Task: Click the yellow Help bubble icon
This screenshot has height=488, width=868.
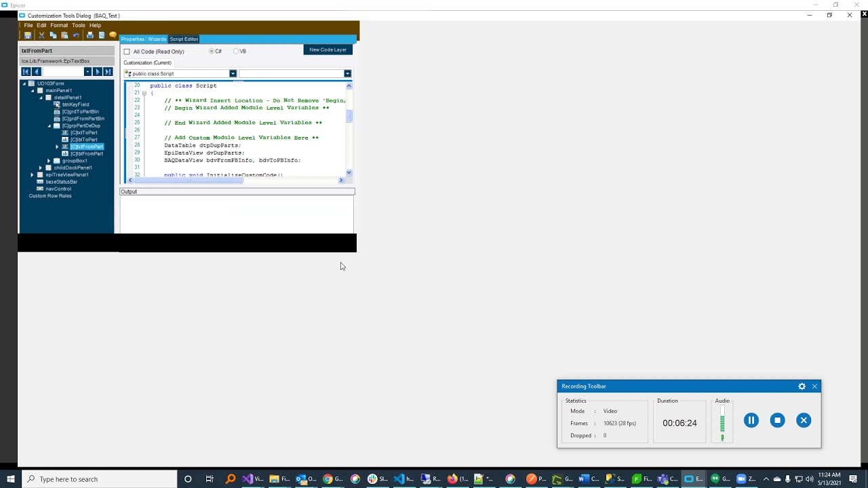Action: [x=113, y=35]
